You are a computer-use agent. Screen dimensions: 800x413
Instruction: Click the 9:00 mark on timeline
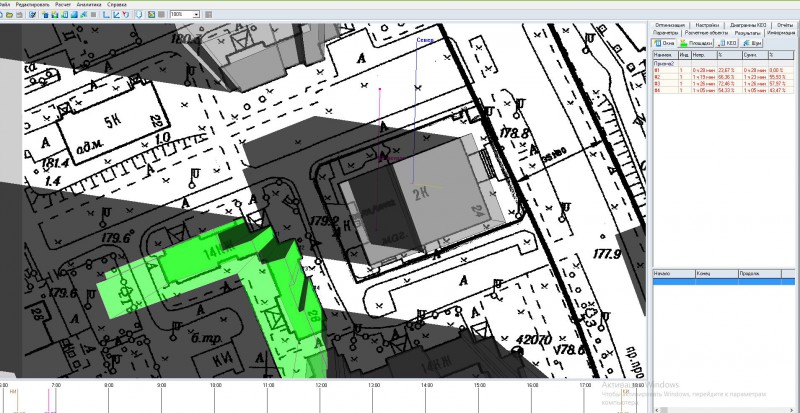pyautogui.click(x=161, y=385)
